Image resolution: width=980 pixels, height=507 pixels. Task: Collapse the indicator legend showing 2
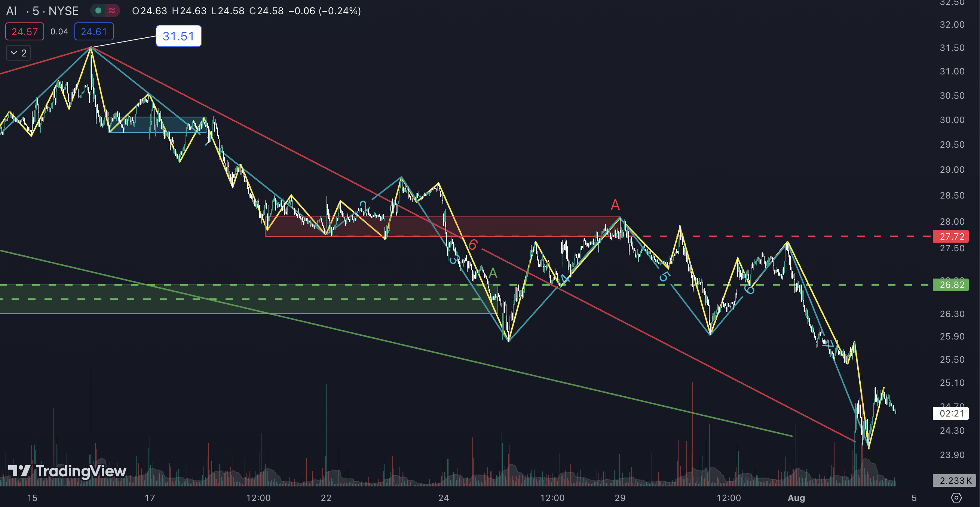[x=18, y=53]
